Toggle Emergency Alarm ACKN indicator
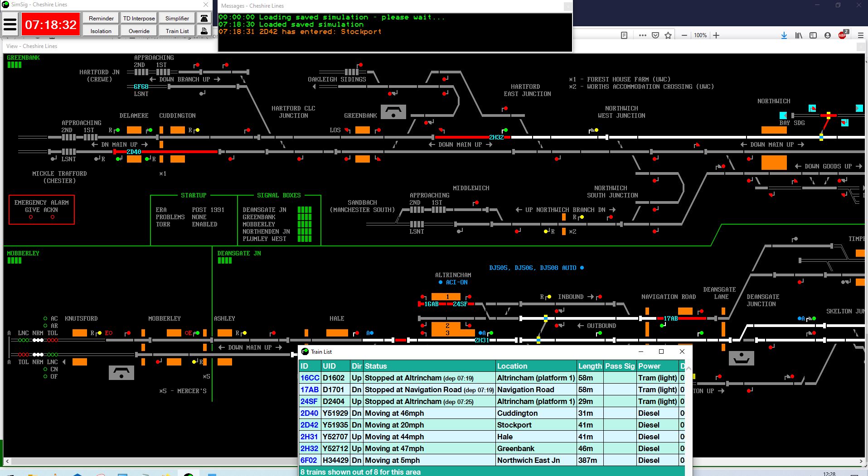 pos(53,217)
